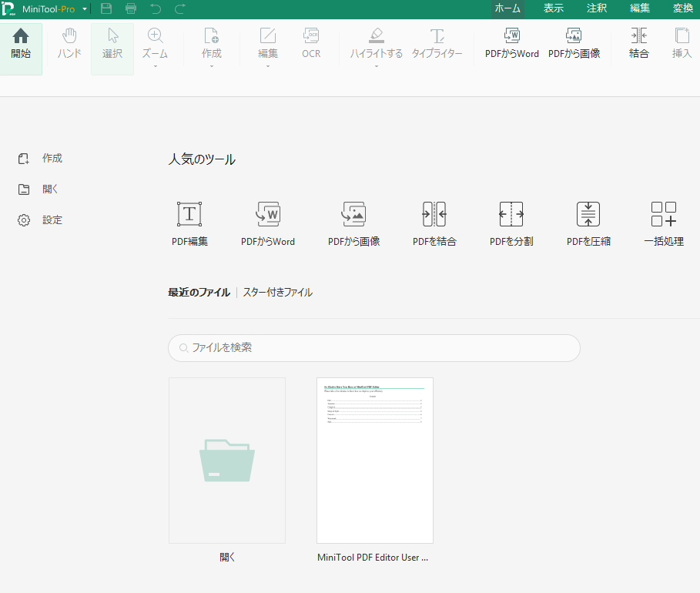Click the 開く label under folder card
Viewport: 700px width, 593px height.
pos(227,558)
